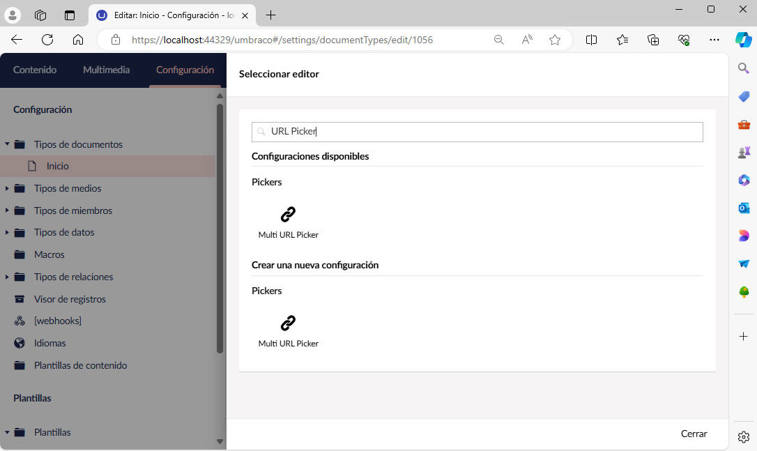This screenshot has width=757, height=451.
Task: Close the editor panel with Cerrar
Action: point(694,434)
